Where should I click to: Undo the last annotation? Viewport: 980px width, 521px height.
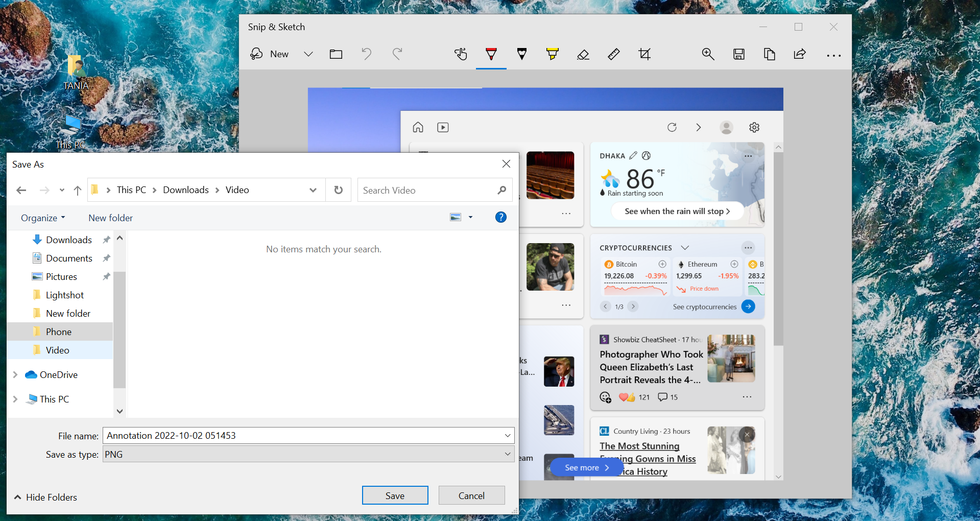(366, 54)
